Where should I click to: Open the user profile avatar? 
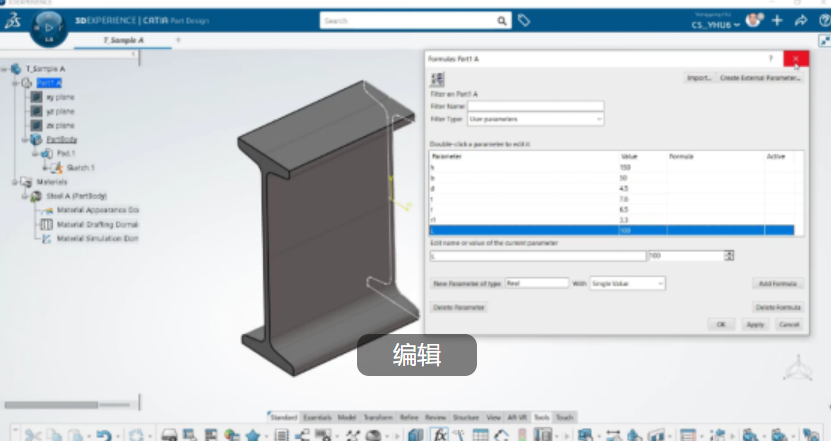pyautogui.click(x=753, y=20)
